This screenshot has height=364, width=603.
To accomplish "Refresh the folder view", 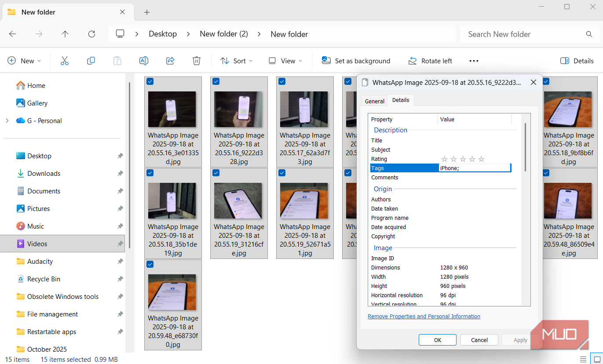I will point(91,34).
